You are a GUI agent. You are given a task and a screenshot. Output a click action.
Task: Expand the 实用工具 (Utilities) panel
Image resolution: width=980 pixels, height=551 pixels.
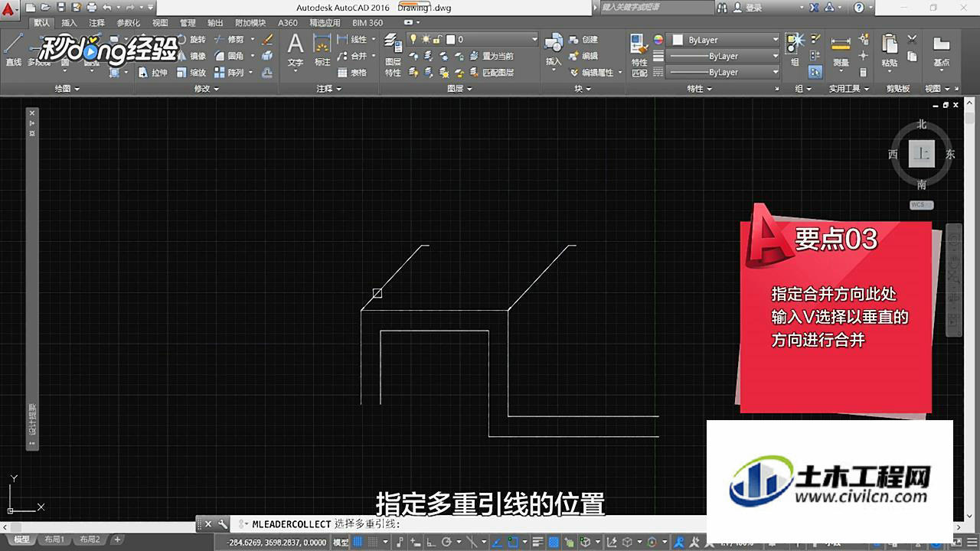click(x=849, y=89)
